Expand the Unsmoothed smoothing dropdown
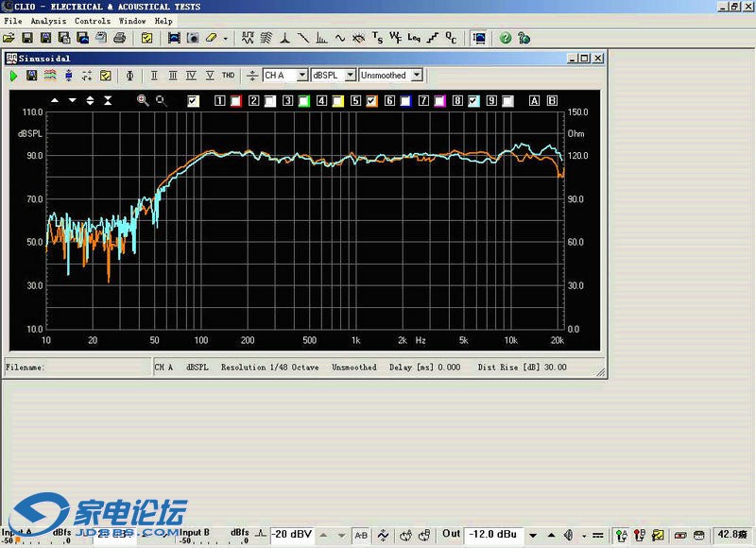This screenshot has height=548, width=756. 417,76
